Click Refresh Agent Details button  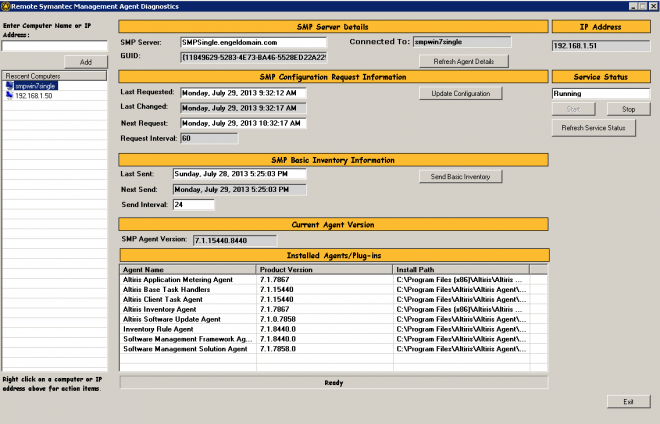[x=464, y=61]
